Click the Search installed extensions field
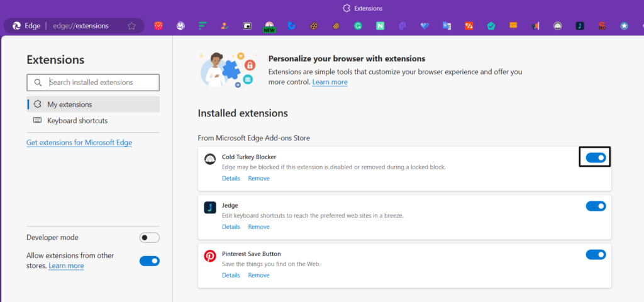644x302 pixels. [x=101, y=82]
